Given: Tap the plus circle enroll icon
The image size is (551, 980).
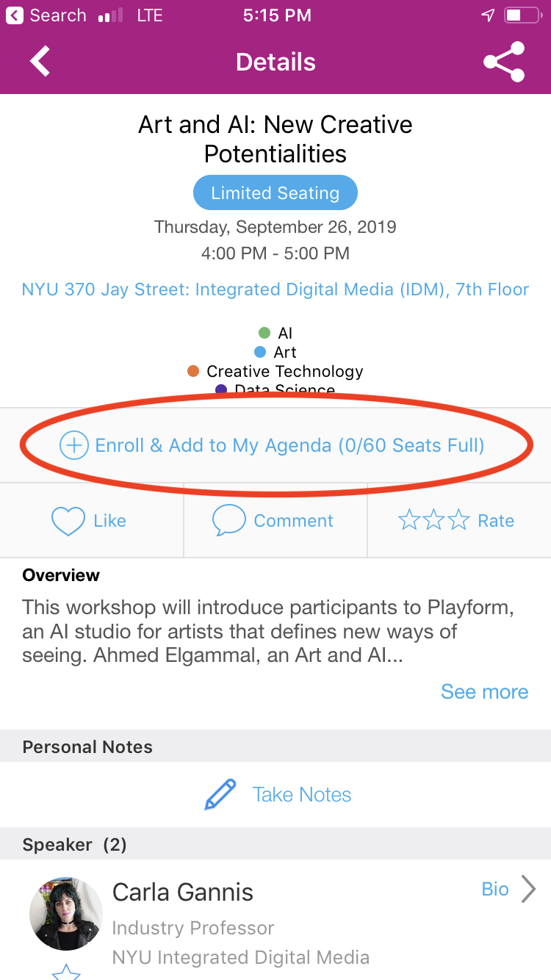Looking at the screenshot, I should coord(73,445).
